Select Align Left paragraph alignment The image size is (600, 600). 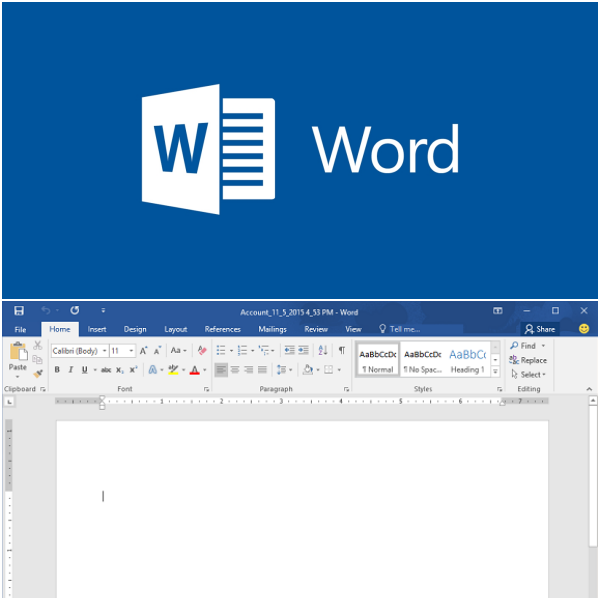(221, 370)
